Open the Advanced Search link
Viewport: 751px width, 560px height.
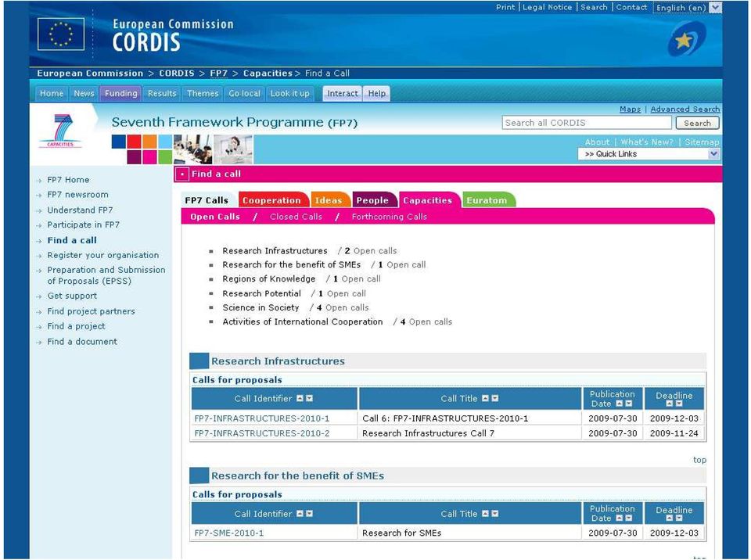point(685,109)
